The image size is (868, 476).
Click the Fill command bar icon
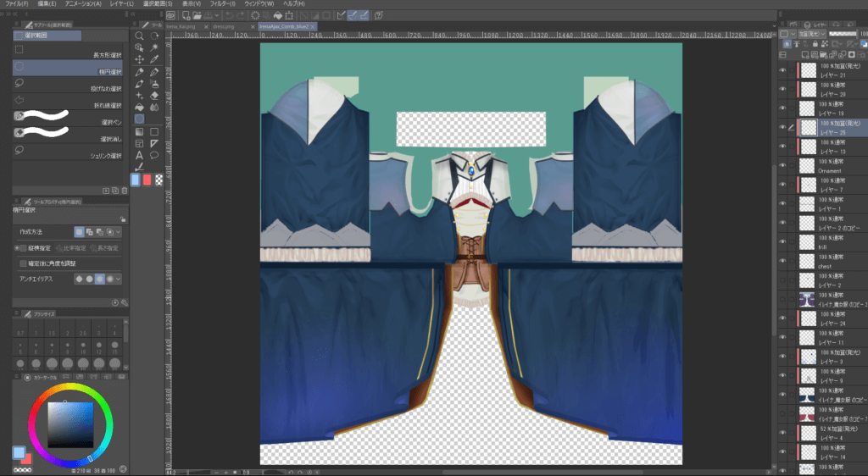click(278, 15)
